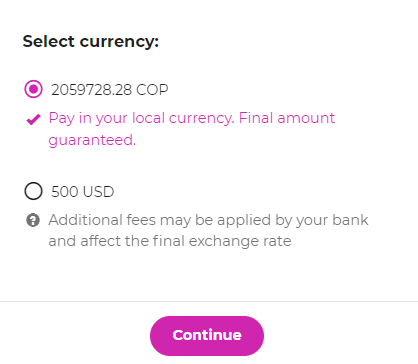Click the USD currency code text

click(98, 192)
